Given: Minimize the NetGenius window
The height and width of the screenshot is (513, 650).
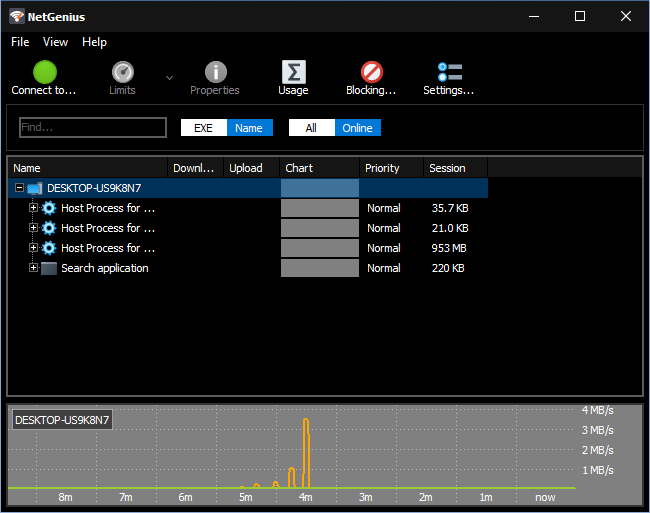Looking at the screenshot, I should (x=534, y=16).
